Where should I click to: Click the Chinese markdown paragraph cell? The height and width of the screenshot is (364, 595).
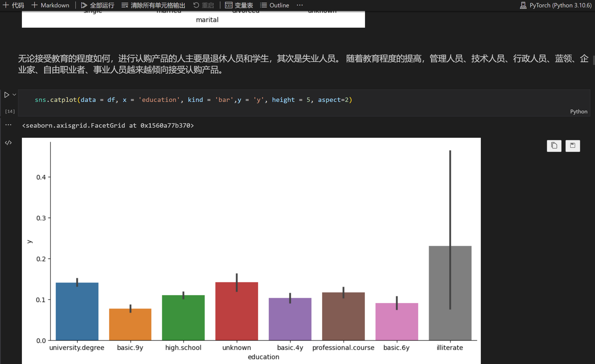pos(303,64)
